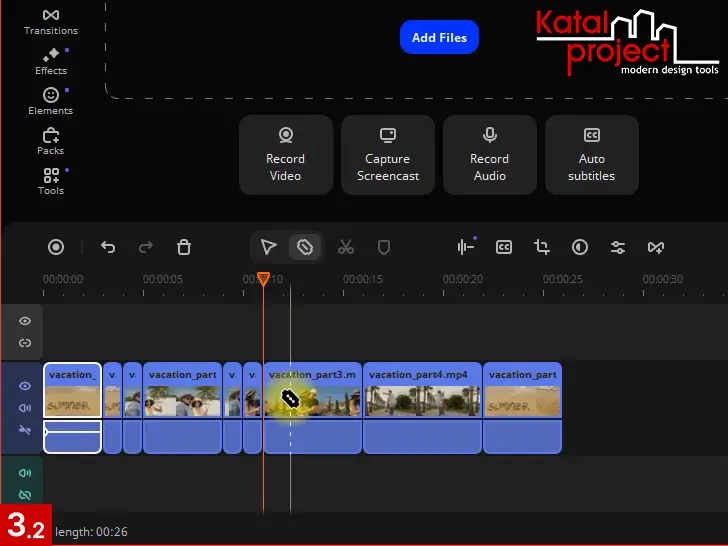
Task: Click the Auto subtitles button
Action: click(x=591, y=155)
